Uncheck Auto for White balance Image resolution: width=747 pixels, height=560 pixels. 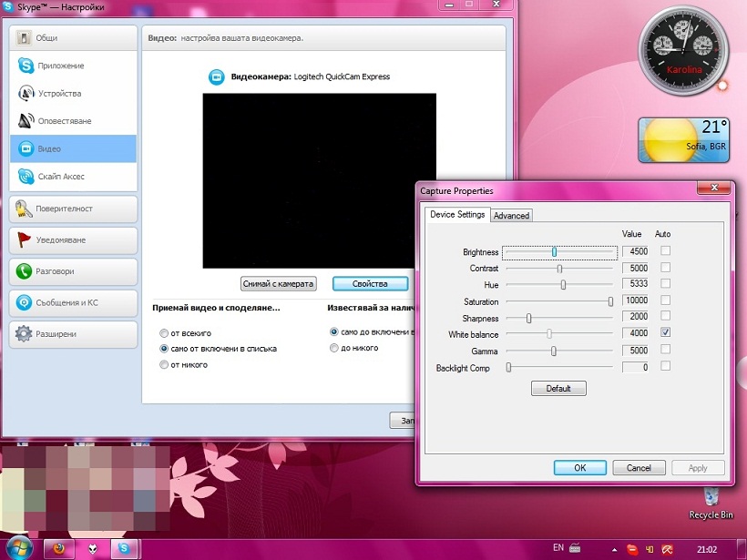[666, 332]
